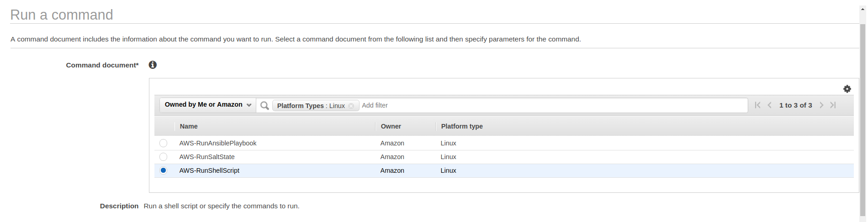Go to the first page of results

click(x=757, y=105)
